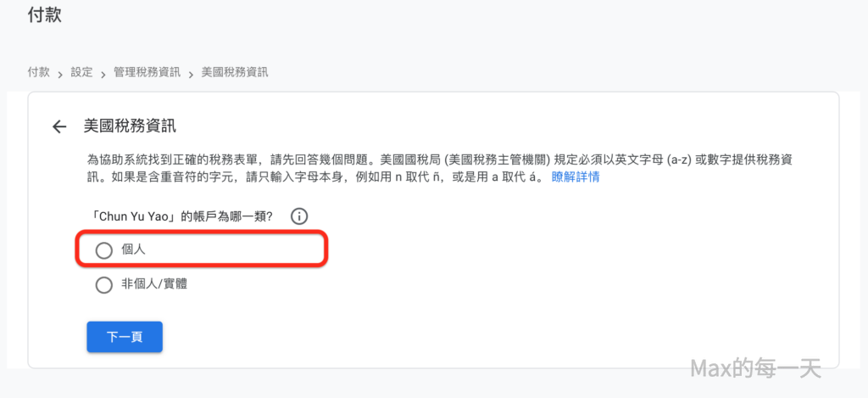This screenshot has height=398, width=868.
Task: Select the 個人 radio button
Action: (104, 250)
